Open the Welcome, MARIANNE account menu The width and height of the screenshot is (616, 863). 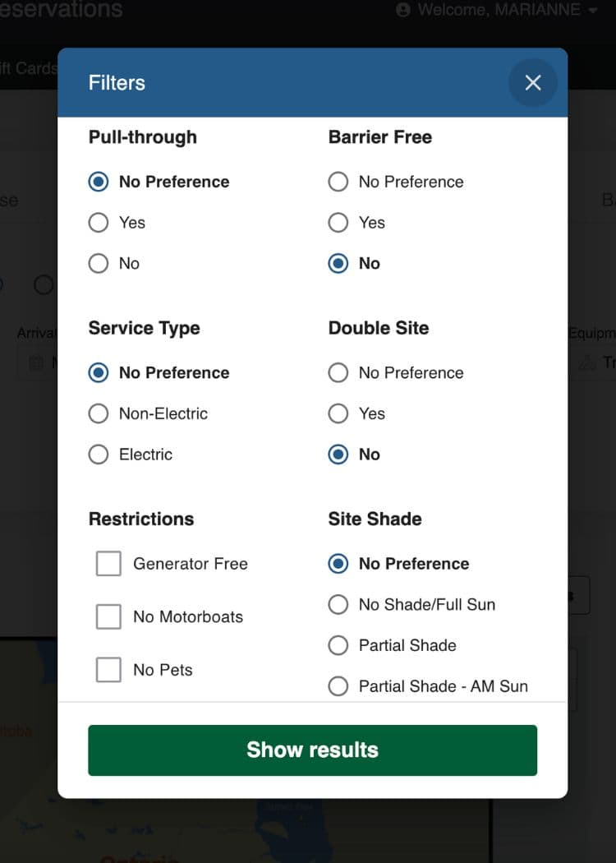click(497, 10)
